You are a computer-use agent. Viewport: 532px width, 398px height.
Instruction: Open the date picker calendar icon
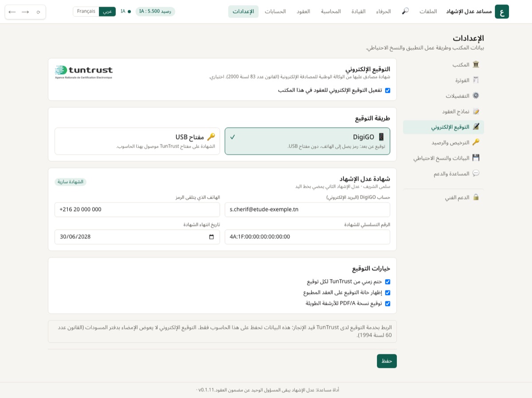pos(211,237)
